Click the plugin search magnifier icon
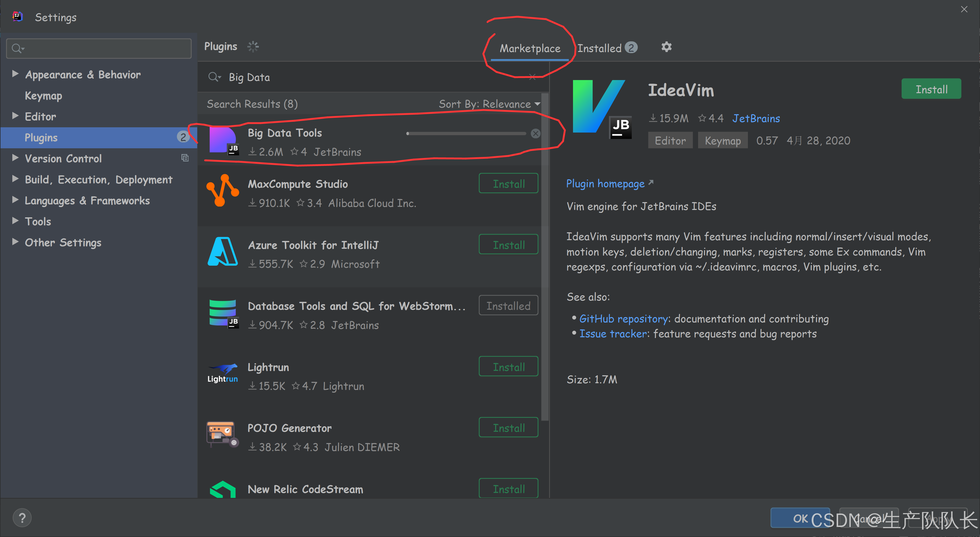 click(x=214, y=77)
